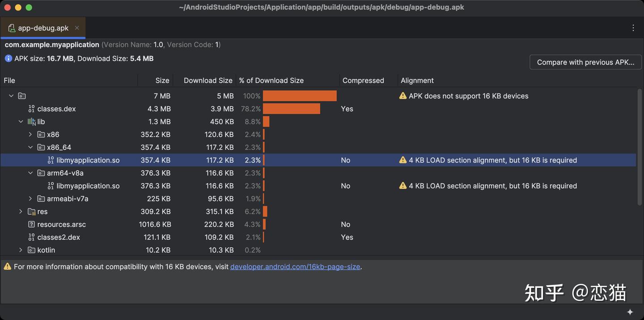Switch to the app-debug.apk tab
This screenshot has height=320, width=644.
pyautogui.click(x=43, y=27)
